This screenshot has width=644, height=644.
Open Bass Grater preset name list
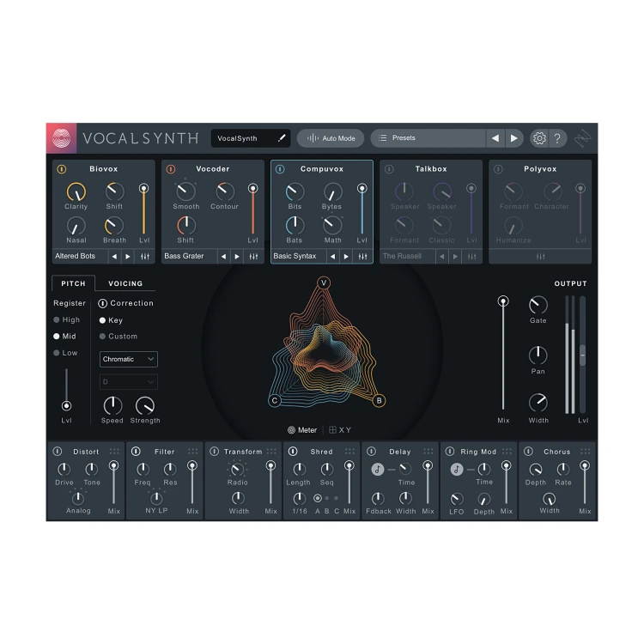(x=190, y=256)
